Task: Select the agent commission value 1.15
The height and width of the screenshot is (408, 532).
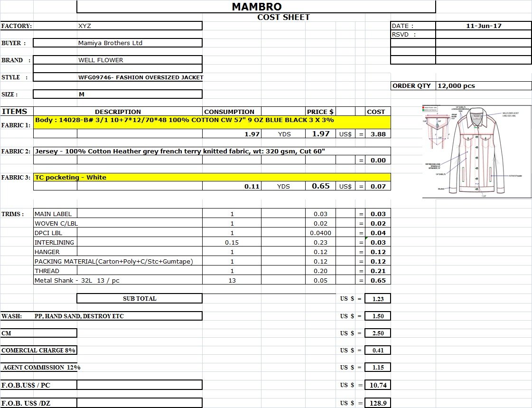Action: click(x=378, y=367)
